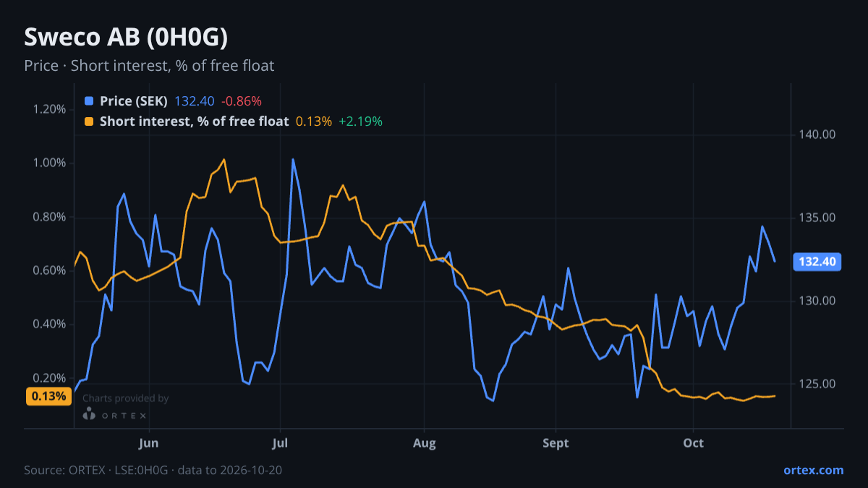Click the subtitle Price · Short interest, % of free float

[149, 66]
